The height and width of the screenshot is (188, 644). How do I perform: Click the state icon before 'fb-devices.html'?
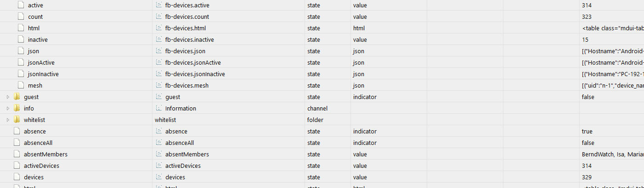[x=159, y=28]
